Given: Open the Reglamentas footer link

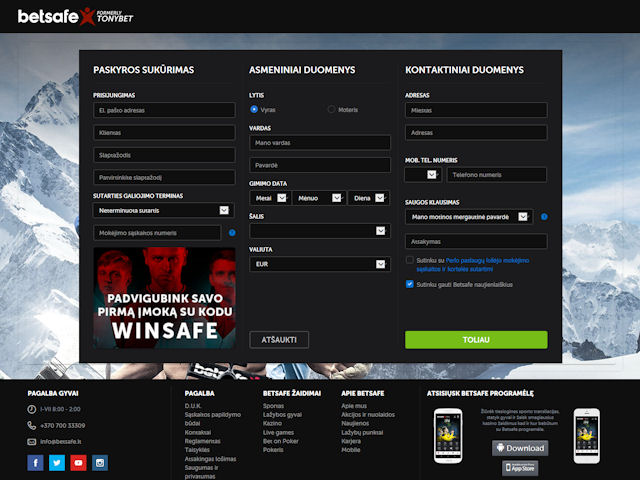Looking at the screenshot, I should pyautogui.click(x=202, y=441).
